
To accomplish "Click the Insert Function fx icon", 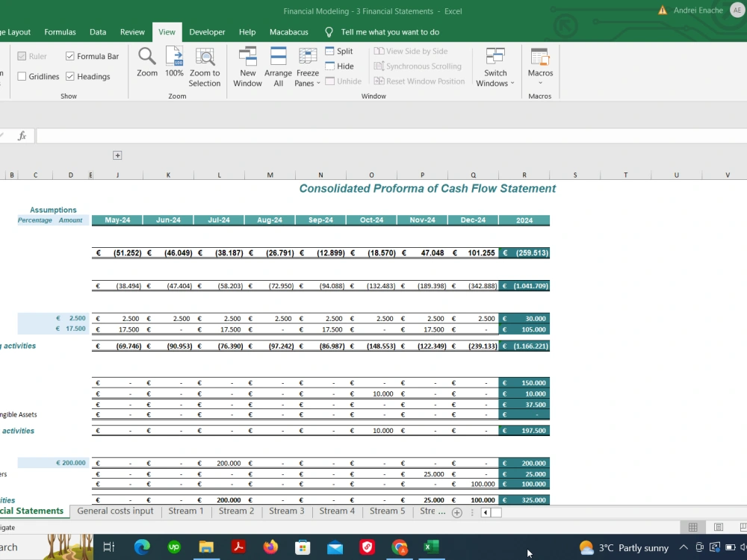I will (22, 136).
